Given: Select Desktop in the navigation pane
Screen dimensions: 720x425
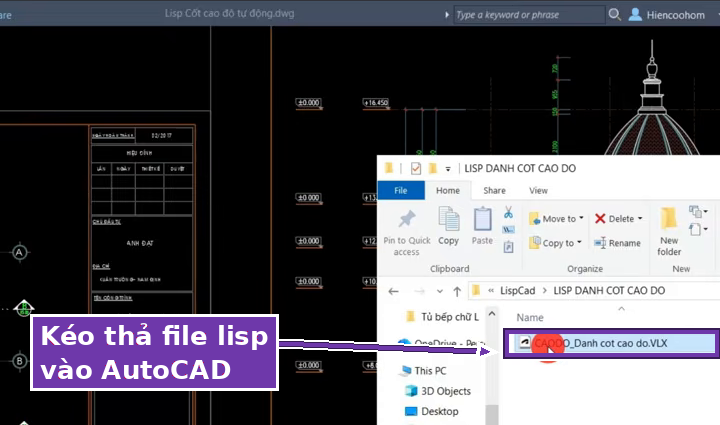Looking at the screenshot, I should coord(431,411).
